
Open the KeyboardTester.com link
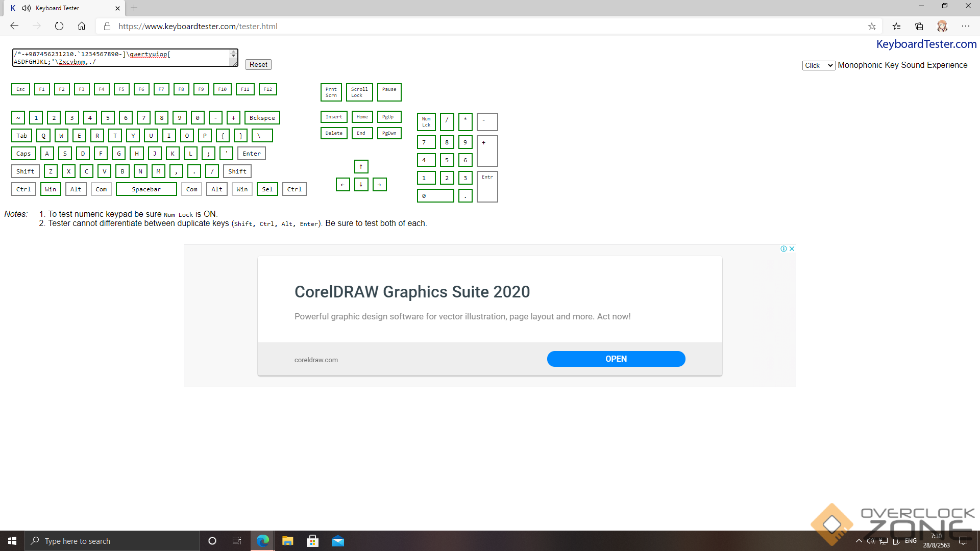(x=926, y=44)
